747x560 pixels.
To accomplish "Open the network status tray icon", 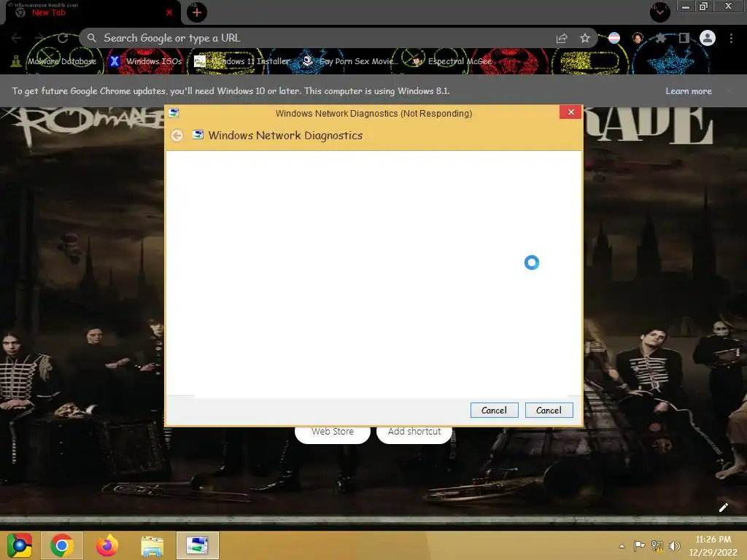I will [657, 545].
